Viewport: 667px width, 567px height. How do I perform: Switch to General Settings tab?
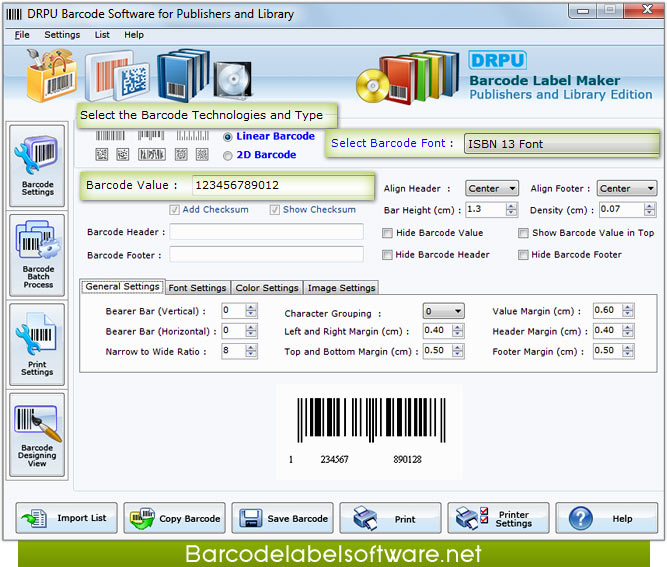(122, 287)
